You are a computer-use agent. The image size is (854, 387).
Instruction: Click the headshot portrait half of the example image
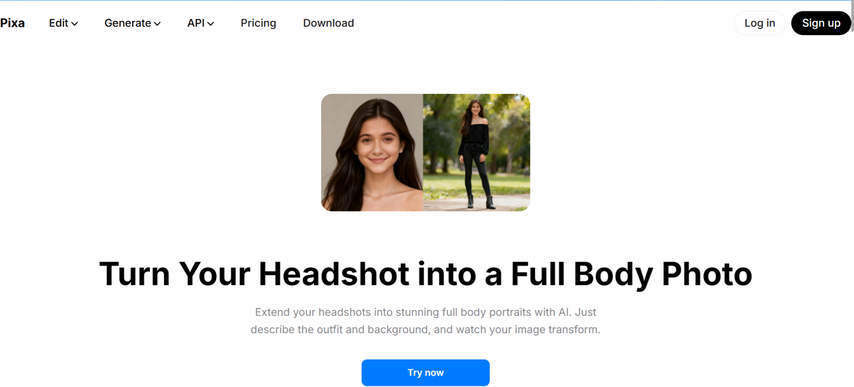(372, 152)
